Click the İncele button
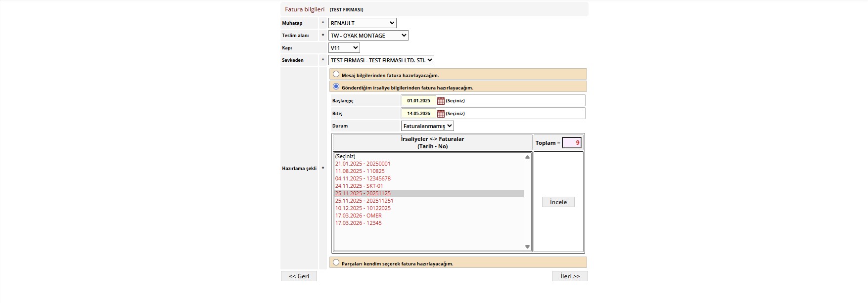Viewport: 868px width, 303px height. (x=558, y=202)
